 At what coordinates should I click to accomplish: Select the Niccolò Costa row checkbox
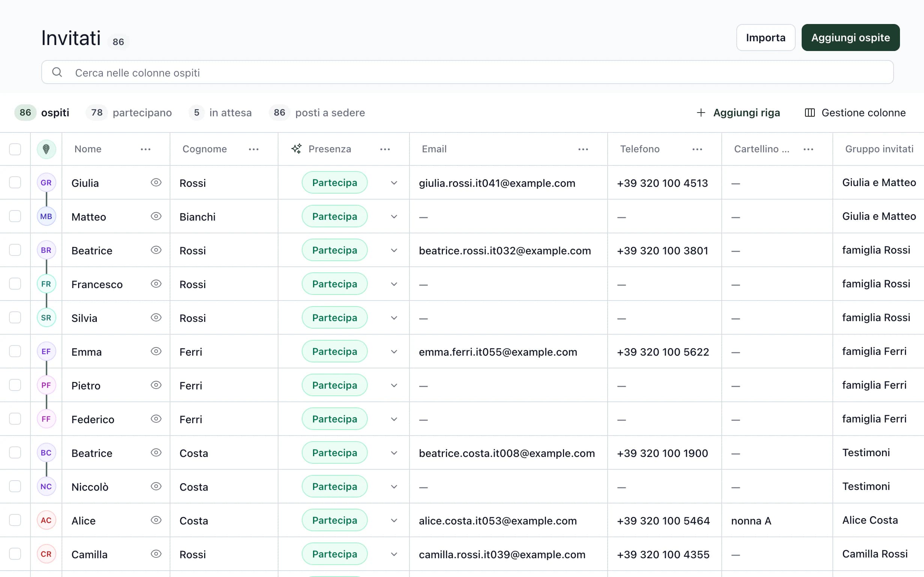pyautogui.click(x=15, y=486)
